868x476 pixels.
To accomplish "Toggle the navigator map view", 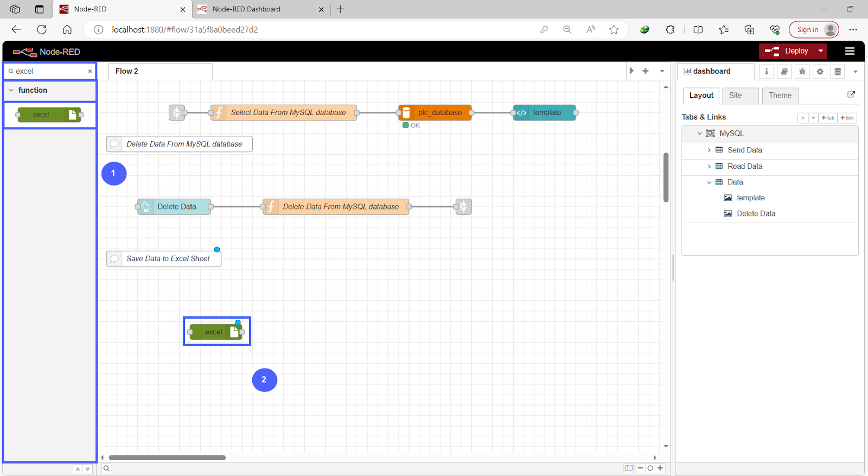I will [629, 468].
